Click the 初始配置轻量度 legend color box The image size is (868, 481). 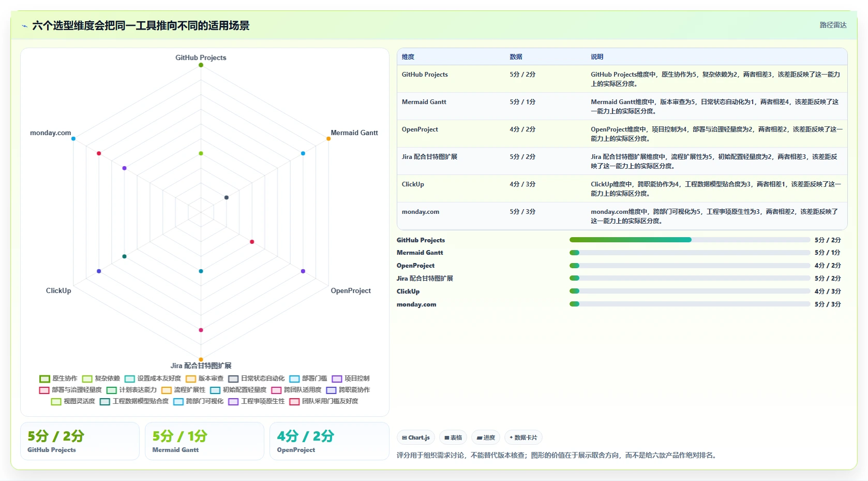215,390
